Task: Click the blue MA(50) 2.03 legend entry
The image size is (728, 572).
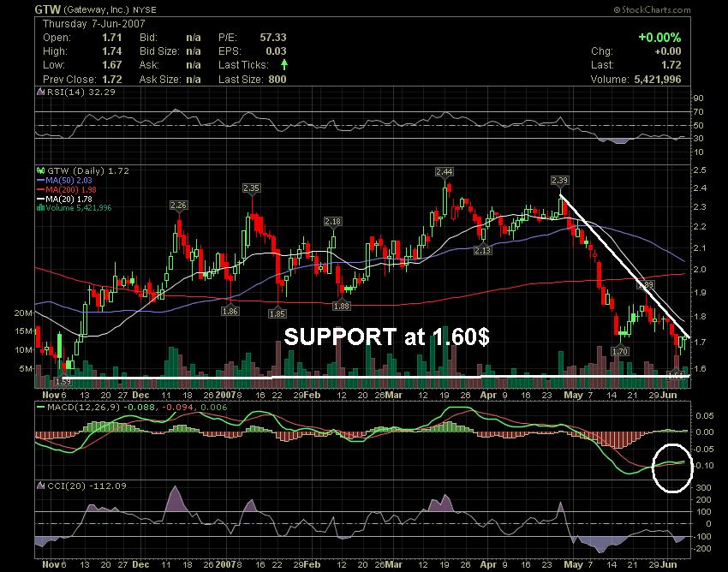Action: click(x=69, y=180)
